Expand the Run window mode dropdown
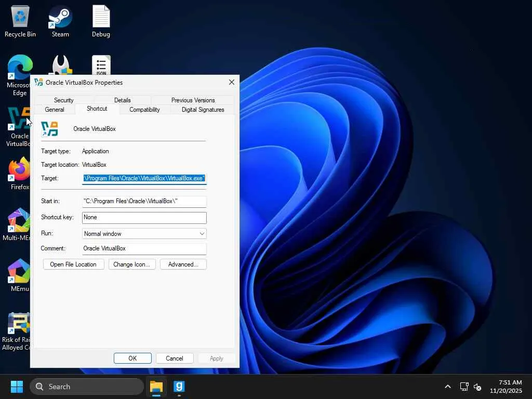 144,234
